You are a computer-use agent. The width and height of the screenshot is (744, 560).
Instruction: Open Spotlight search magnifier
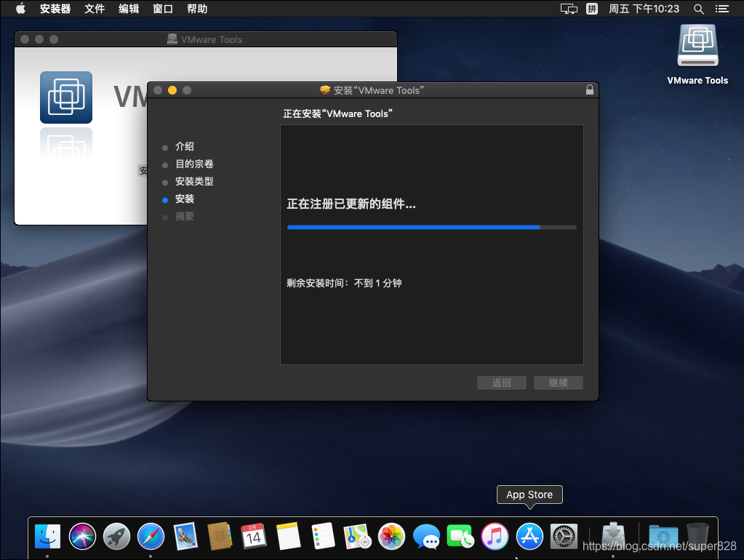tap(698, 9)
